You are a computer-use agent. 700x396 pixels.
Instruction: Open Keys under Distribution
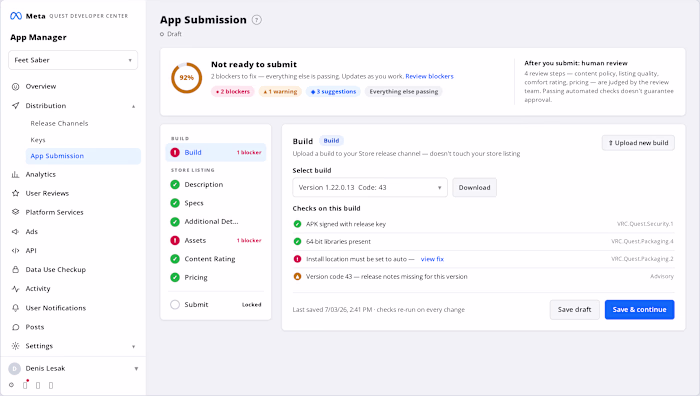click(x=38, y=140)
